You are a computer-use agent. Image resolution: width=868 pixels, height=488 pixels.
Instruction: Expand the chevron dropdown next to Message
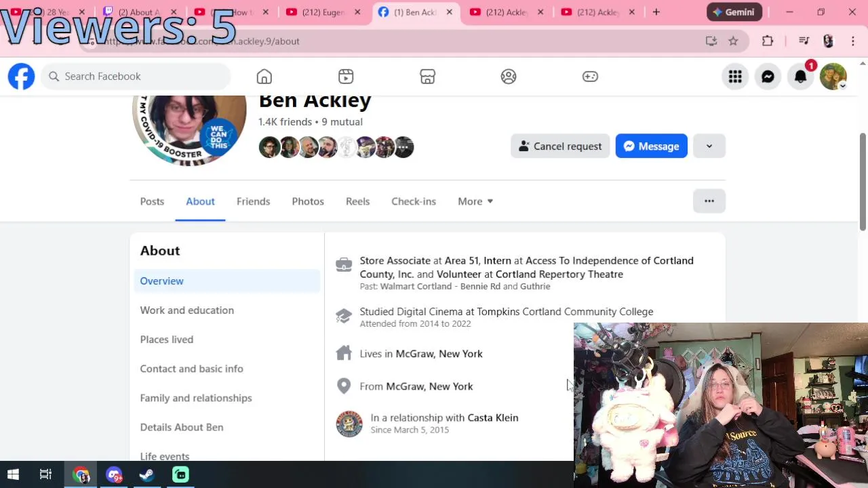click(x=709, y=146)
